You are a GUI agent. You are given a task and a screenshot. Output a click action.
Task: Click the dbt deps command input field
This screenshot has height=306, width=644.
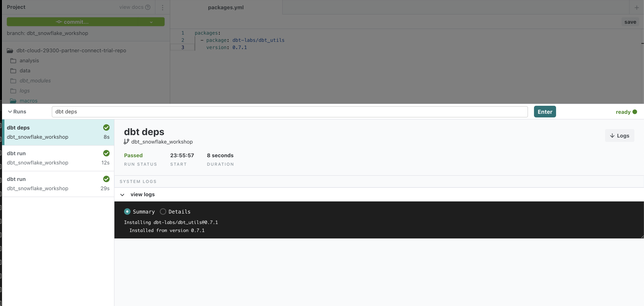(289, 112)
